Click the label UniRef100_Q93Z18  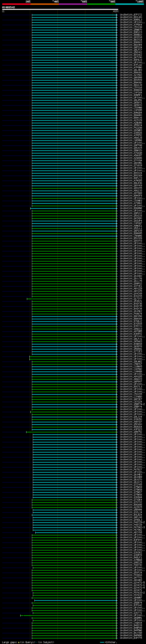coord(131,37)
